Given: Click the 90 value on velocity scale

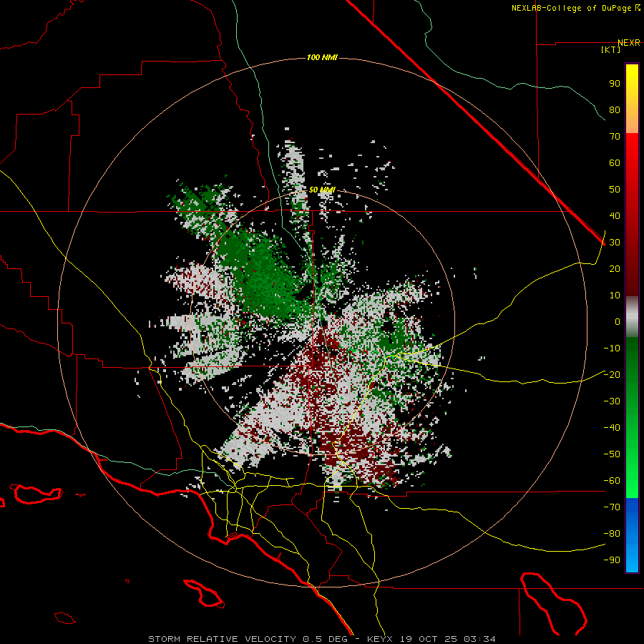Looking at the screenshot, I should click(615, 84).
